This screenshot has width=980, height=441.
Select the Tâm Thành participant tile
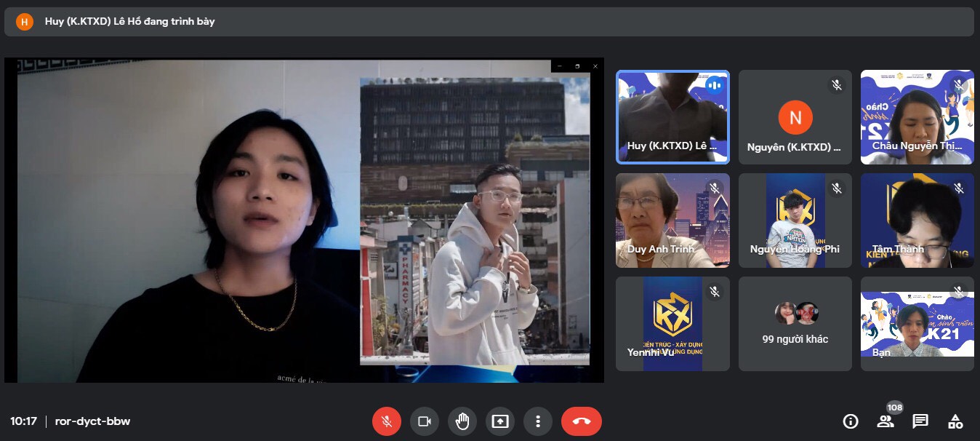click(917, 220)
